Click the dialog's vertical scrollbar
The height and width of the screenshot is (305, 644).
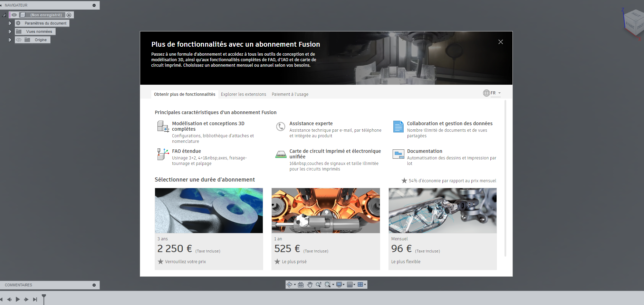pyautogui.click(x=506, y=178)
